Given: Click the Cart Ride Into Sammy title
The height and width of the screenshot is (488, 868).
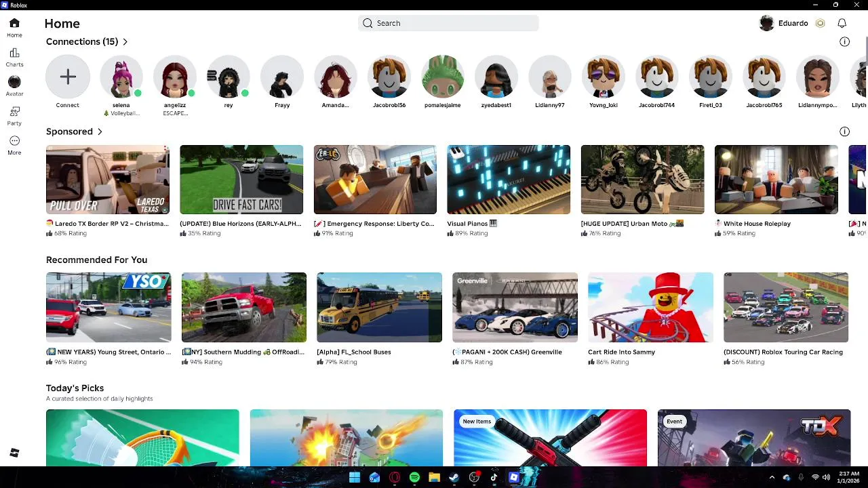Looking at the screenshot, I should point(622,352).
